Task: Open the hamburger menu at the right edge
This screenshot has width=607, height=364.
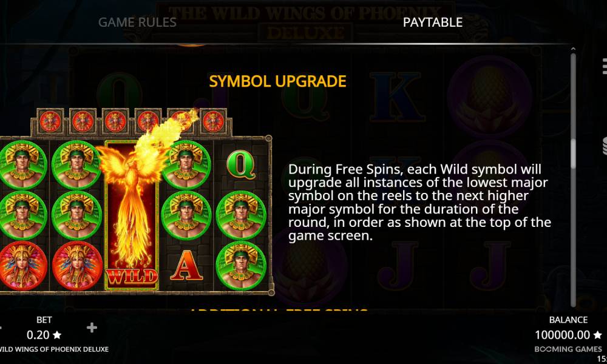Action: [605, 66]
